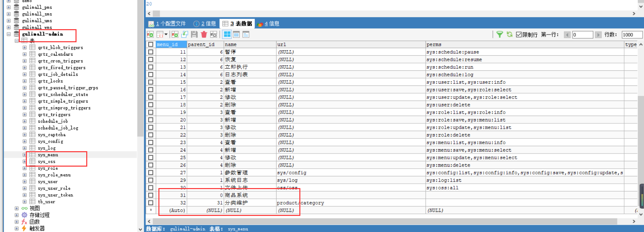
Task: Check the row checkbox for menu_id 31
Action: click(x=151, y=195)
